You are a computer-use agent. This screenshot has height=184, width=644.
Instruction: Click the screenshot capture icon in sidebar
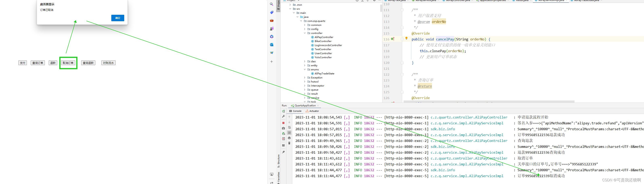pyautogui.click(x=271, y=174)
